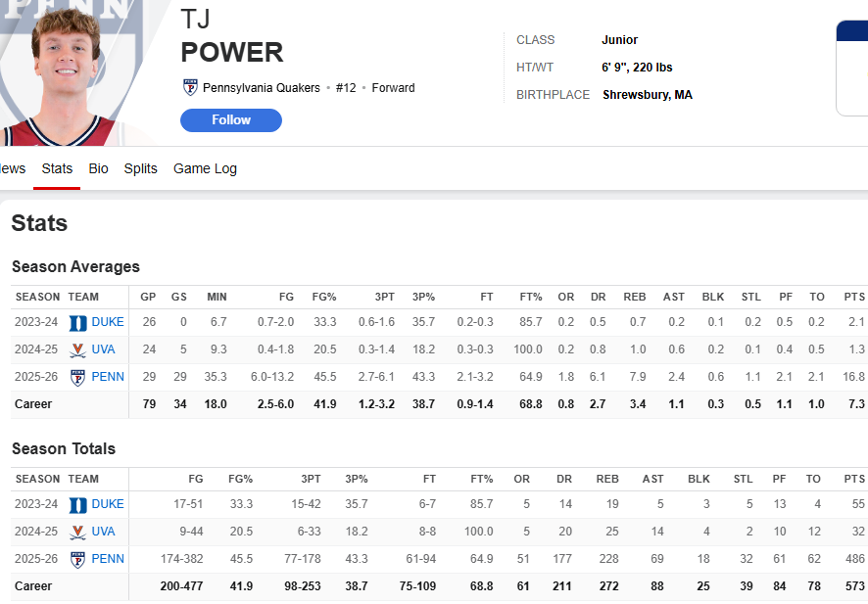Click the #12 jersey number
Viewport: 868px width, 604px height.
[x=346, y=88]
